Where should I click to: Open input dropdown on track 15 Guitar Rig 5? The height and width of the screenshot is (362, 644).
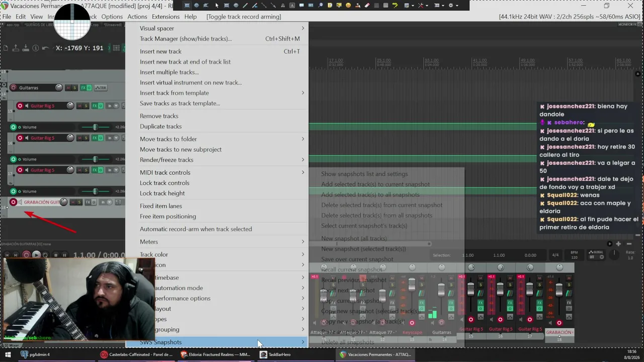tap(116, 106)
